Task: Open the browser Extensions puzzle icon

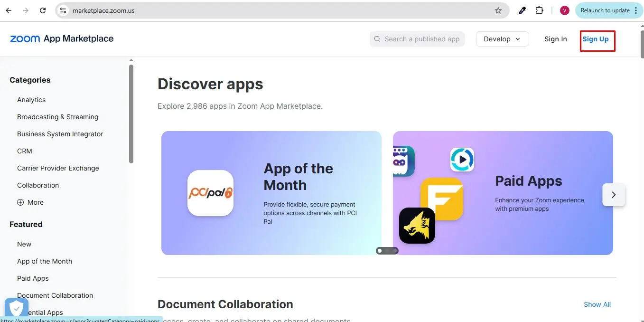Action: tap(539, 10)
